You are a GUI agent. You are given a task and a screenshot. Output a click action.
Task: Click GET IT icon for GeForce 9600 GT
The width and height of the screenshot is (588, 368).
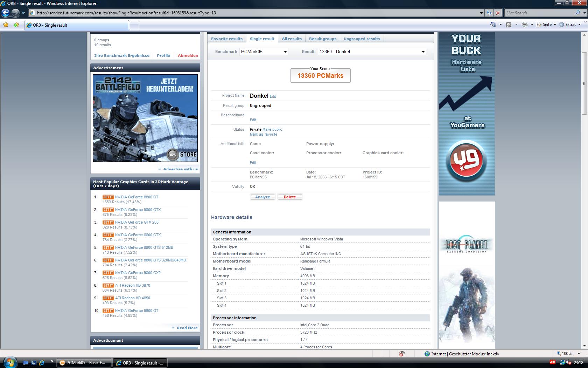108,311
